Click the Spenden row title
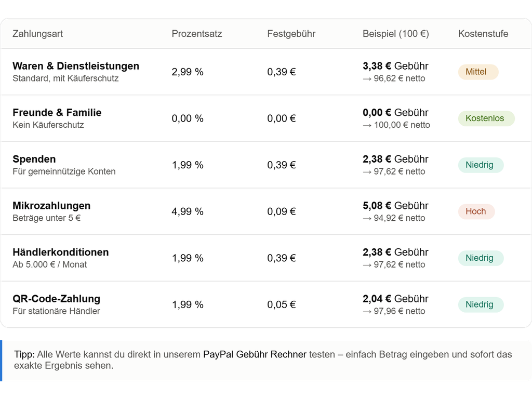Screen dimensions: 532x399 tap(34, 159)
